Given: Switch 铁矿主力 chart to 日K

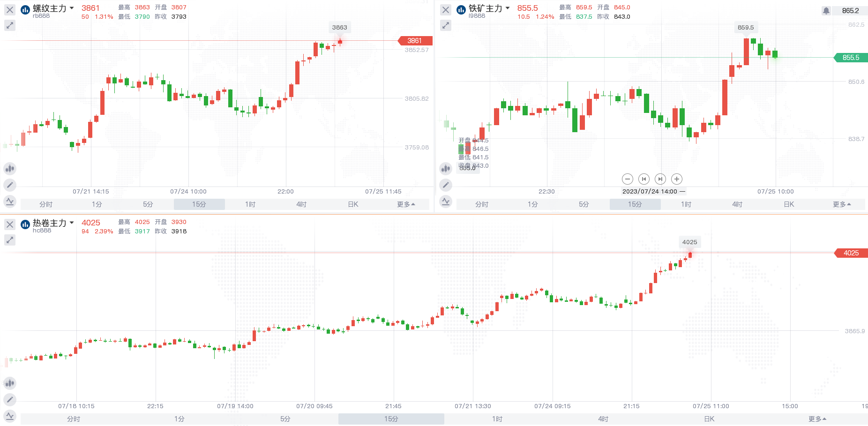Looking at the screenshot, I should [x=789, y=204].
